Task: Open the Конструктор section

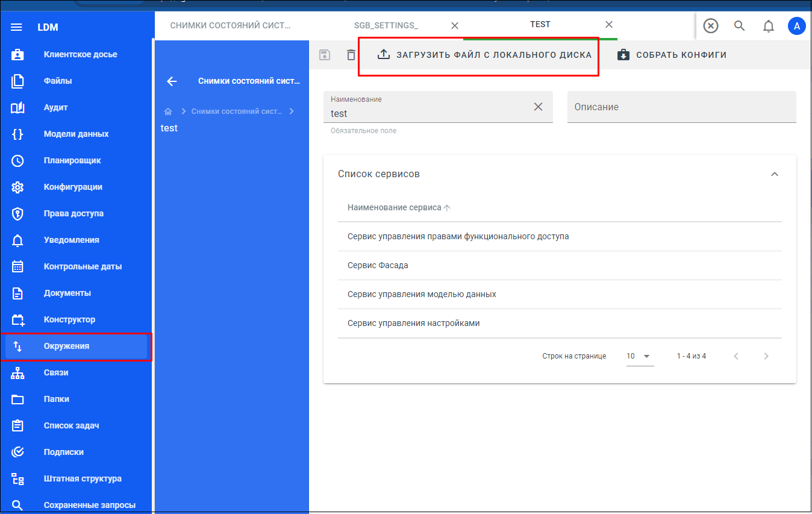Action: point(76,319)
